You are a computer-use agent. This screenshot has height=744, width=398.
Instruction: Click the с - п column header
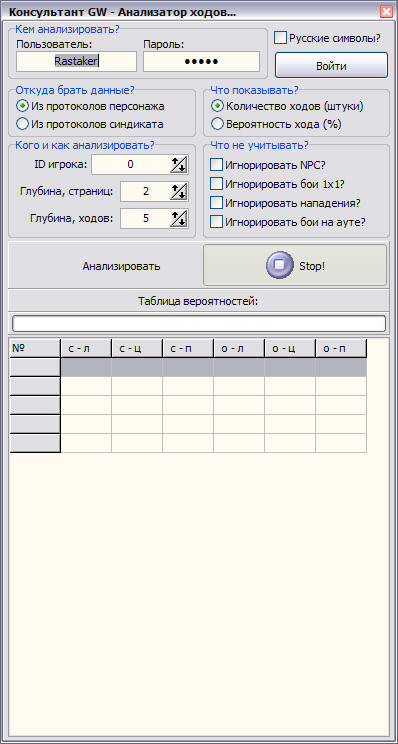[x=188, y=348]
